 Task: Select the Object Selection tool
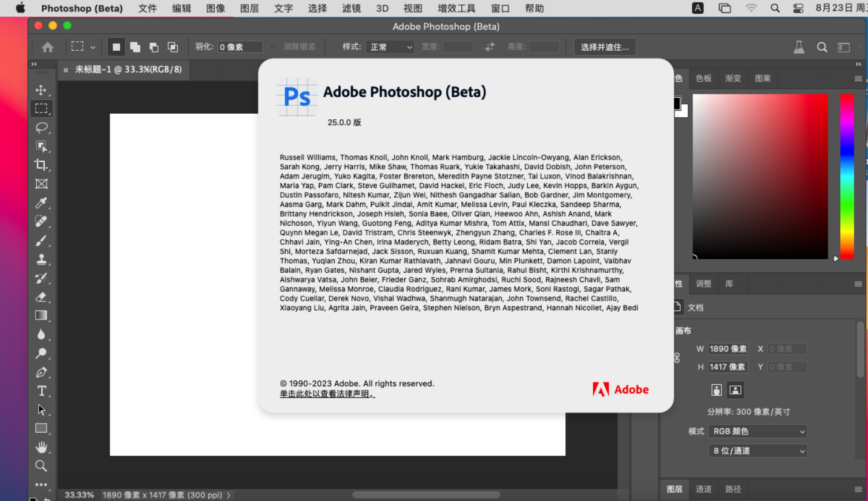(x=41, y=146)
